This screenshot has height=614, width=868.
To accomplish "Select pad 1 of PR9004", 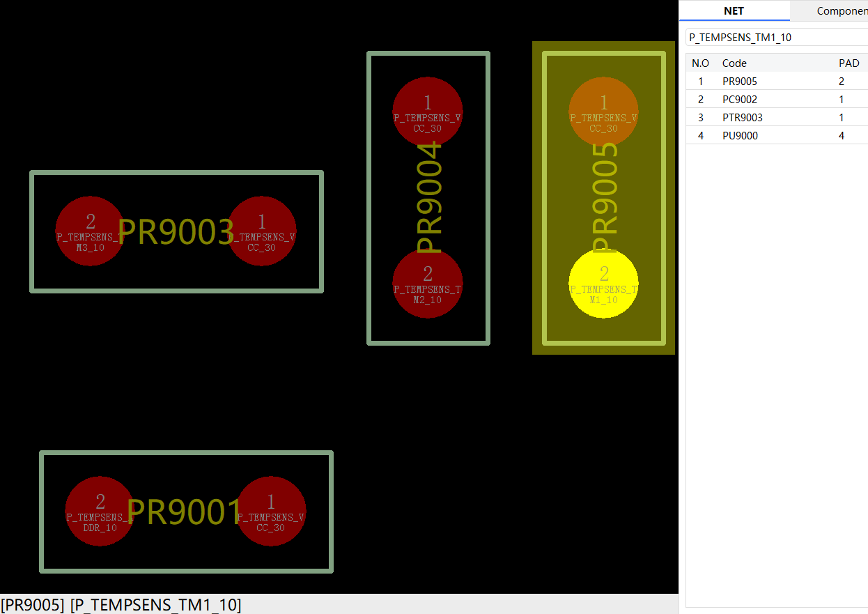I will click(x=428, y=112).
